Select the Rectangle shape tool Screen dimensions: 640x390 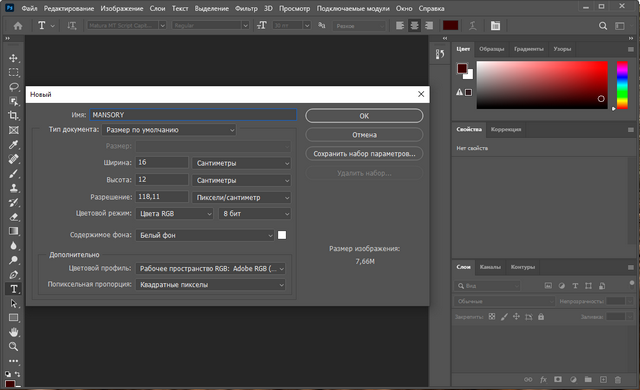(13, 318)
